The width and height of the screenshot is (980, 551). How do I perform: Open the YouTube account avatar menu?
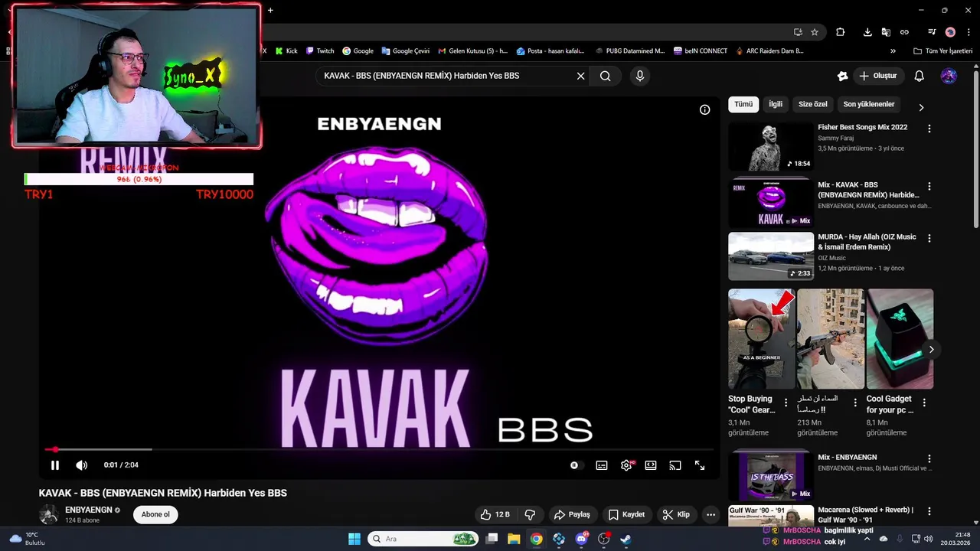[x=949, y=76]
